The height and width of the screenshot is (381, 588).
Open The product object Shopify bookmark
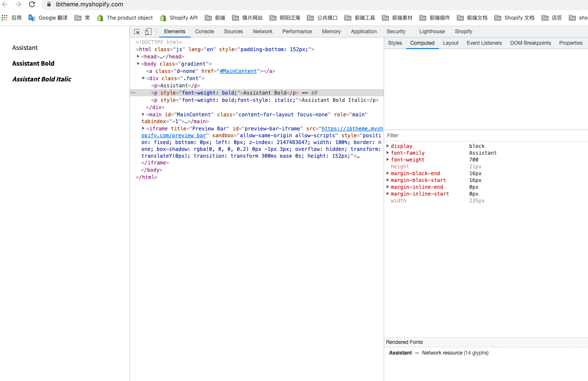tap(125, 18)
